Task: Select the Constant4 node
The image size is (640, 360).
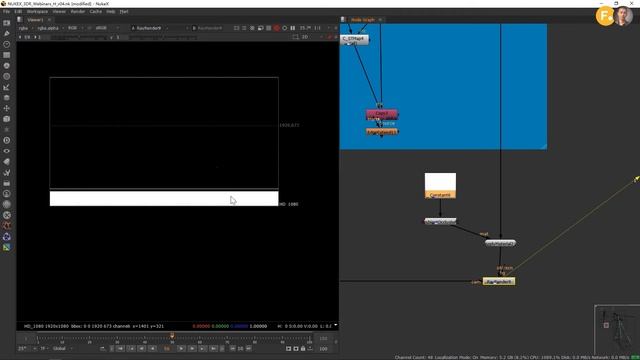Action: tap(440, 186)
